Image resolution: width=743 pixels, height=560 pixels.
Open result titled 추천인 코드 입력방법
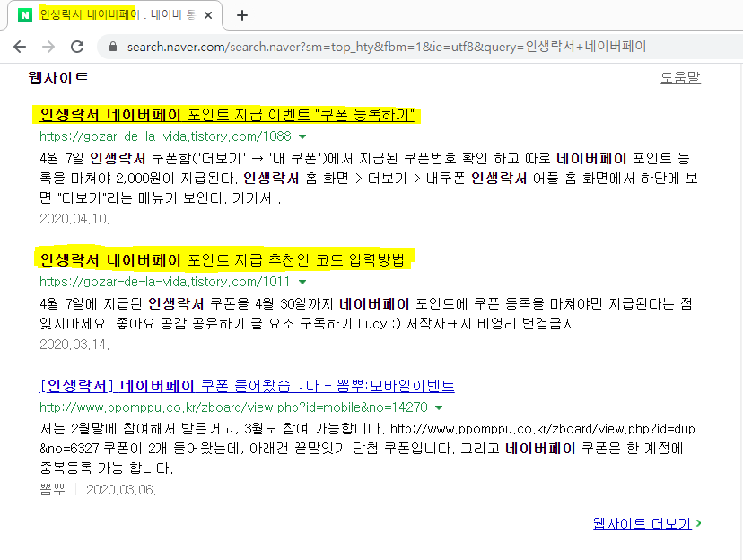click(223, 259)
